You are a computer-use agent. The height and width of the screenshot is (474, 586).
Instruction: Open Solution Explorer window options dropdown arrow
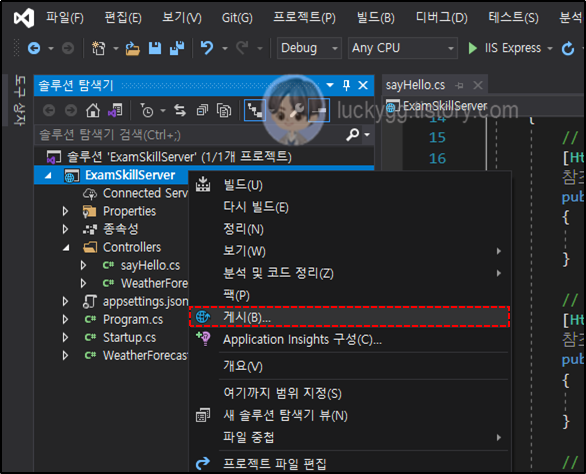330,85
